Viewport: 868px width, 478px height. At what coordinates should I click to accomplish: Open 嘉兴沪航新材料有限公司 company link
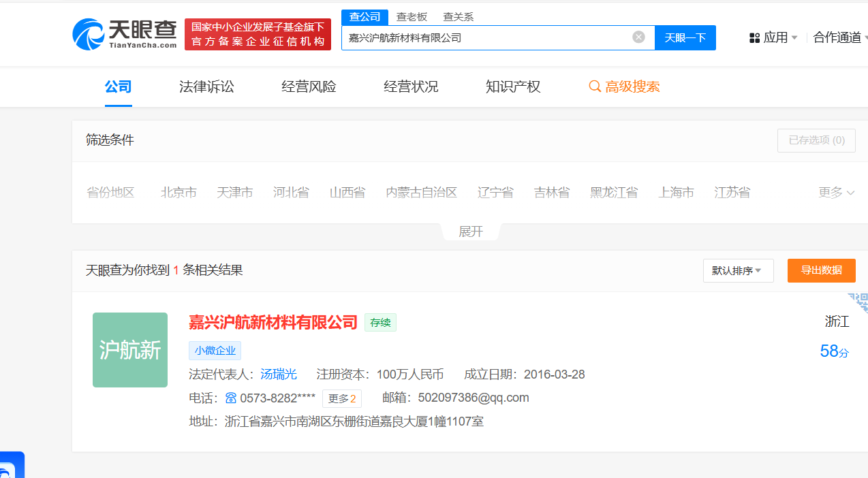[273, 322]
